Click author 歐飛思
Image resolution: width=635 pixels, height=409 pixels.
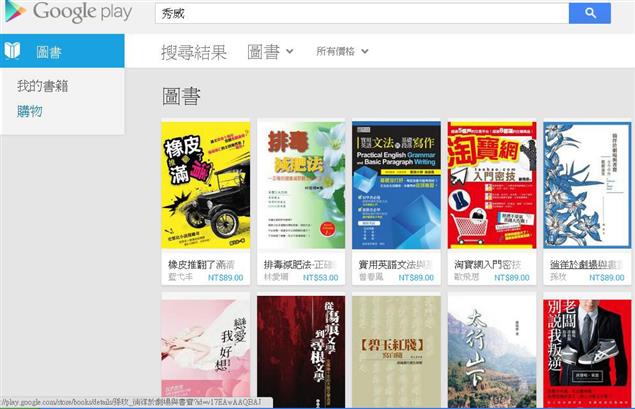point(467,277)
